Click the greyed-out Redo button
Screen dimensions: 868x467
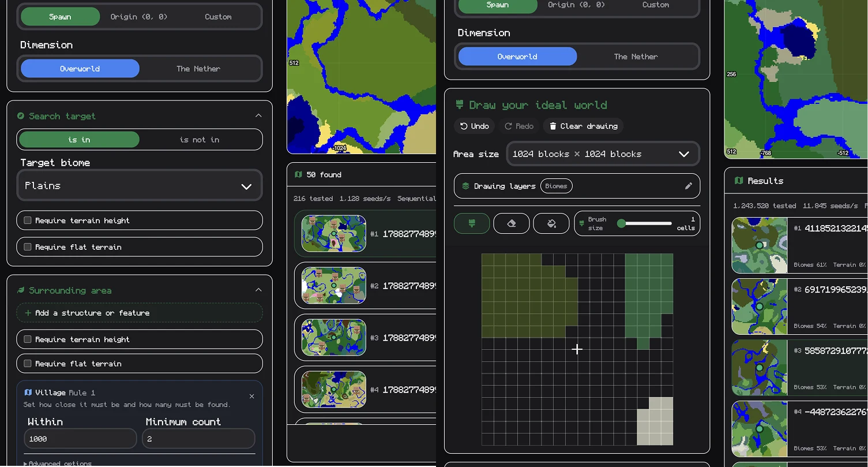pos(519,126)
